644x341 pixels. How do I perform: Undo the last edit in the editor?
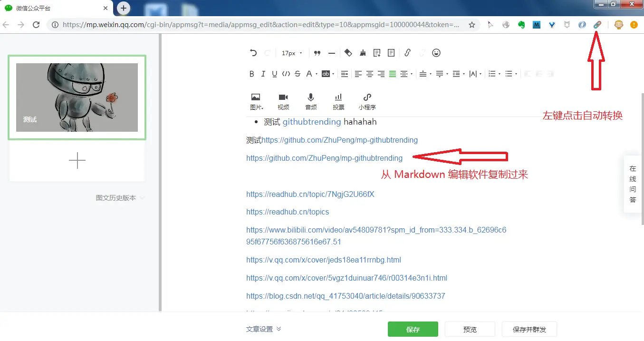pyautogui.click(x=253, y=53)
